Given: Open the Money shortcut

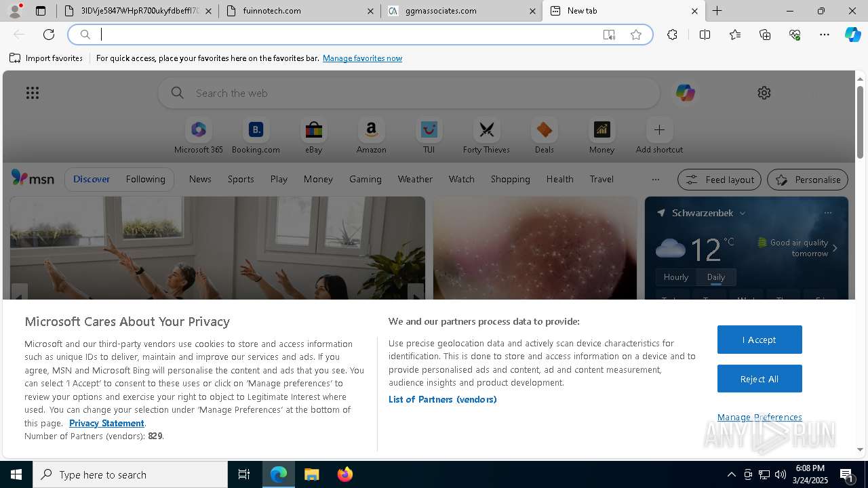Looking at the screenshot, I should [x=601, y=136].
